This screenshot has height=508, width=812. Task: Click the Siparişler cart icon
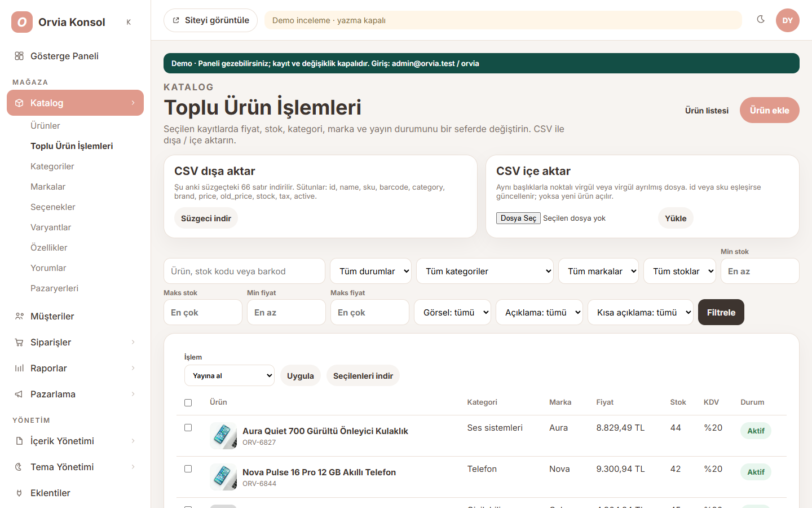(x=19, y=342)
